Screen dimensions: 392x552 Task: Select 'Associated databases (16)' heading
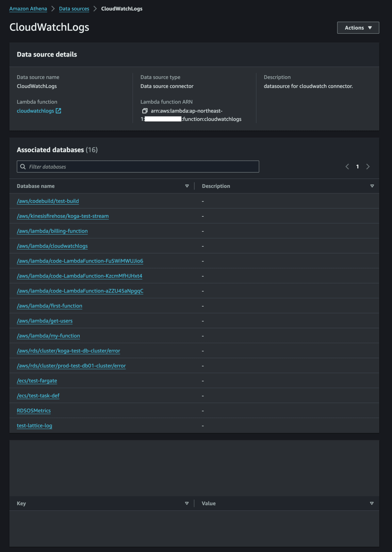point(57,150)
